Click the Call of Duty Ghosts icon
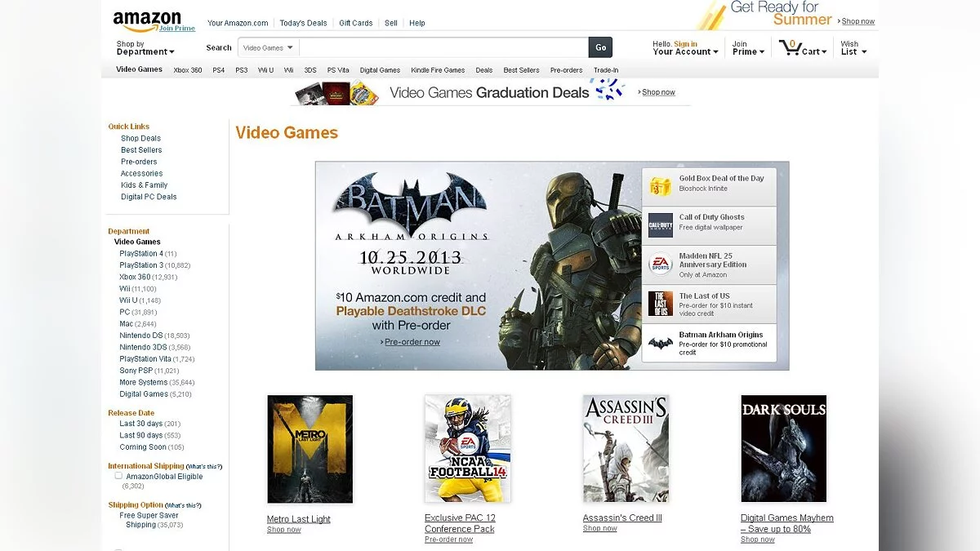 660,225
